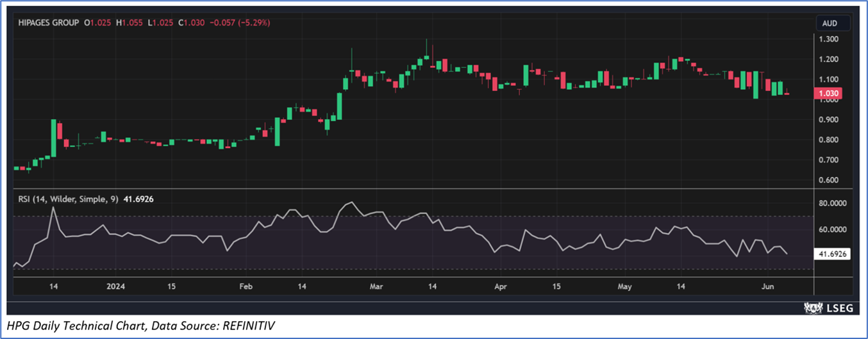Click the 41.6926 RSI value tag on axis

[x=833, y=254]
